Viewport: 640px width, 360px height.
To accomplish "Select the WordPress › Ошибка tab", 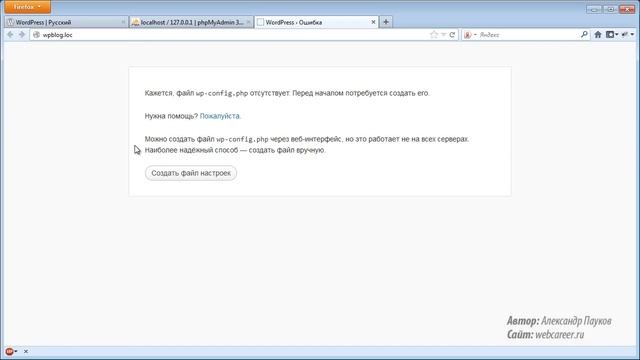I will tap(316, 22).
